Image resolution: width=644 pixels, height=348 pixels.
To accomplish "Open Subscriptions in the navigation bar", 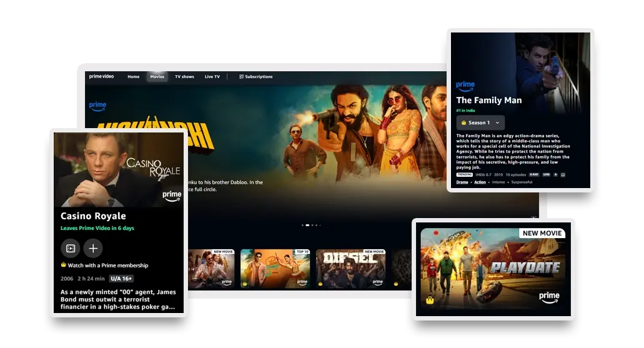I will (x=256, y=77).
